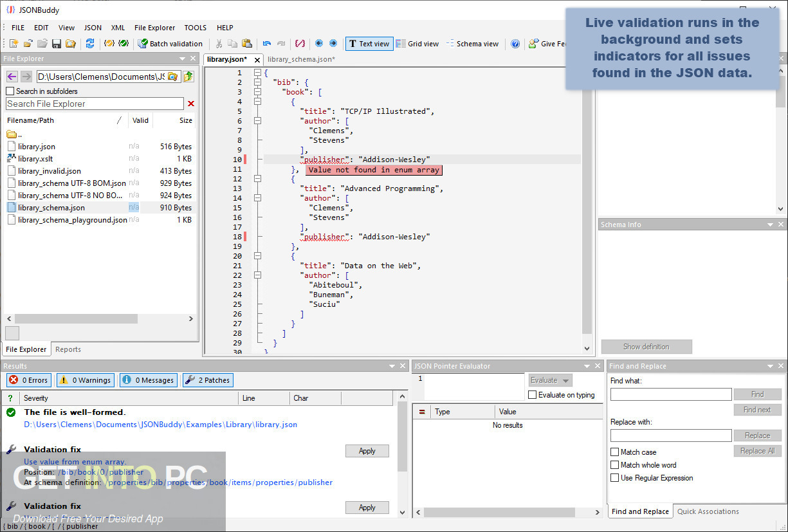Image resolution: width=788 pixels, height=532 pixels.
Task: Collapse the "bib" fold marker on line 2
Action: (x=257, y=82)
